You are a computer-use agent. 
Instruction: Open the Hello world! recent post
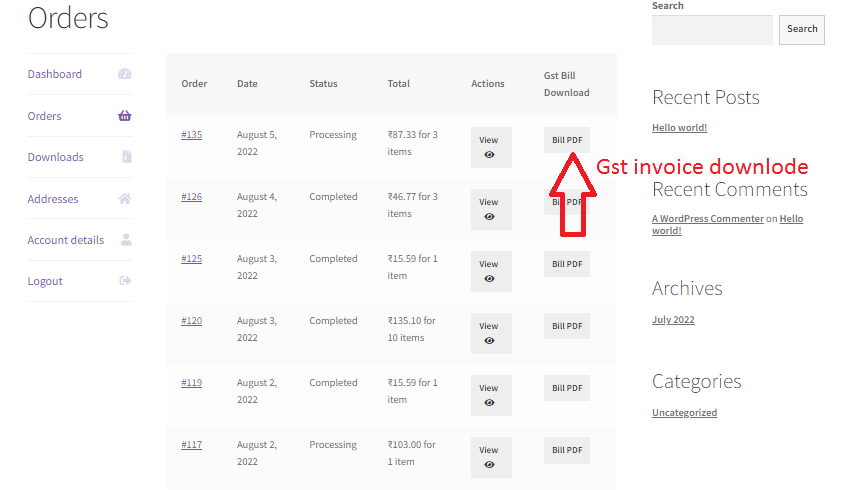679,127
